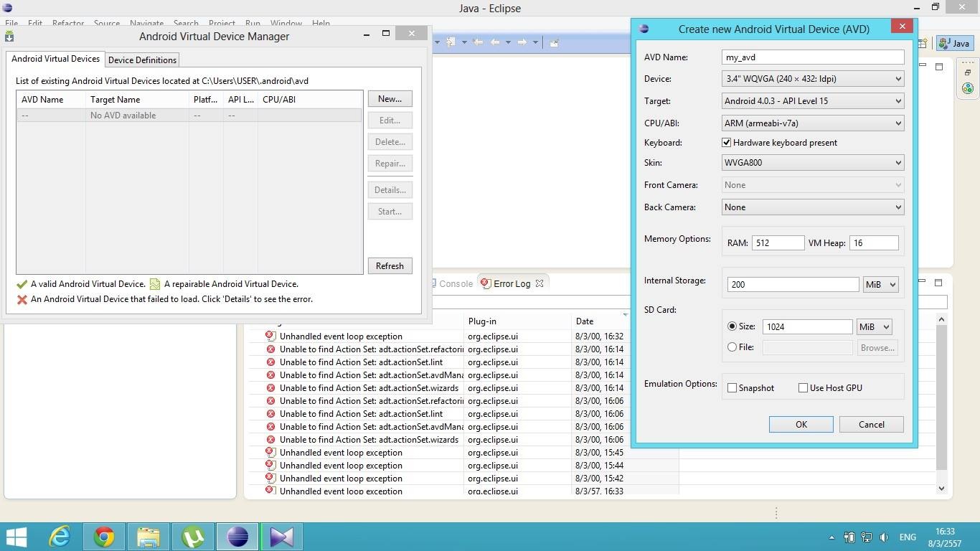Click the Open Perspective icon
The height and width of the screenshot is (551, 980).
click(x=923, y=43)
